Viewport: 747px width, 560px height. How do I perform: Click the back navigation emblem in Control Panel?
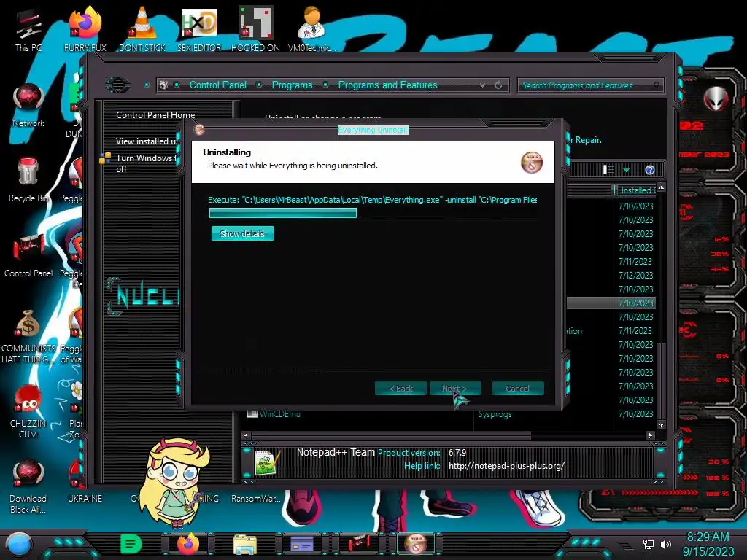[118, 85]
